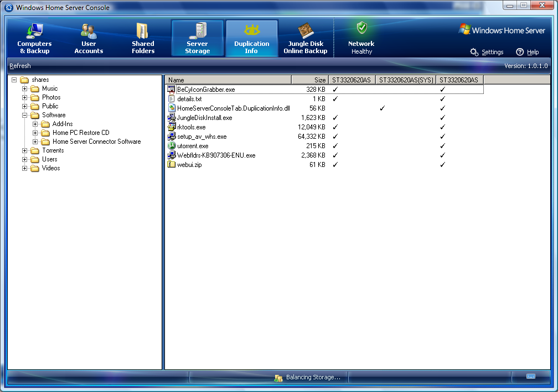Switch to the Server Storage tab
The image size is (558, 392).
[198, 38]
